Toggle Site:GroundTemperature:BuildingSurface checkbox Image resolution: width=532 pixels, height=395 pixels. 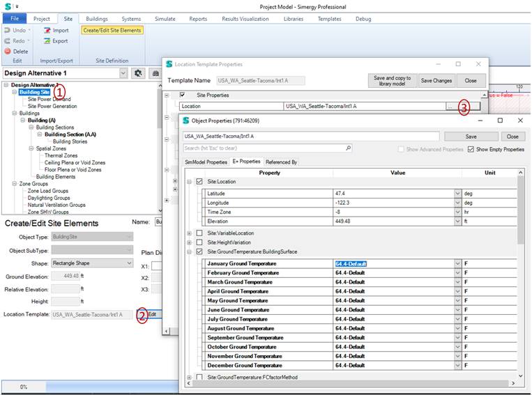(x=199, y=251)
